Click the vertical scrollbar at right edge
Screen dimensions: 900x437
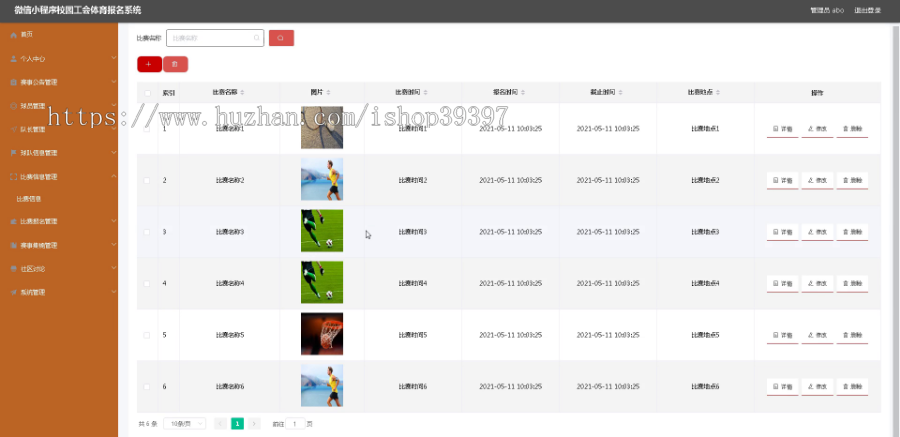[x=896, y=230]
